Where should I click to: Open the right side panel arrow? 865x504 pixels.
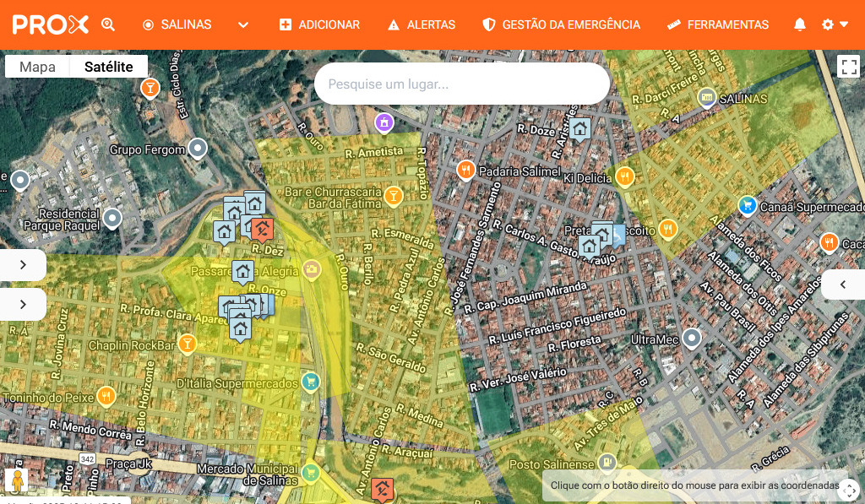tap(843, 285)
